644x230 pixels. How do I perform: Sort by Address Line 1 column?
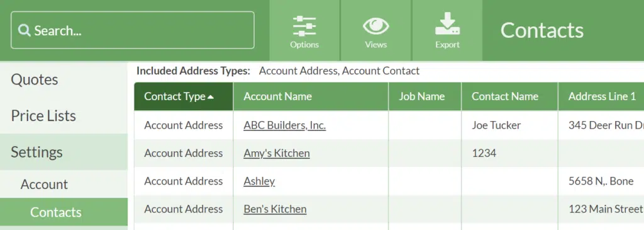point(601,96)
